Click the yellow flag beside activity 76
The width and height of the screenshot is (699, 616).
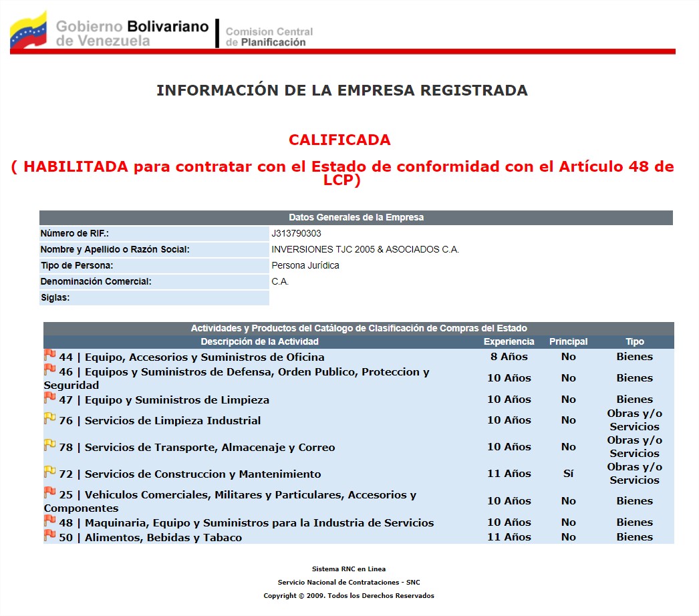[49, 418]
